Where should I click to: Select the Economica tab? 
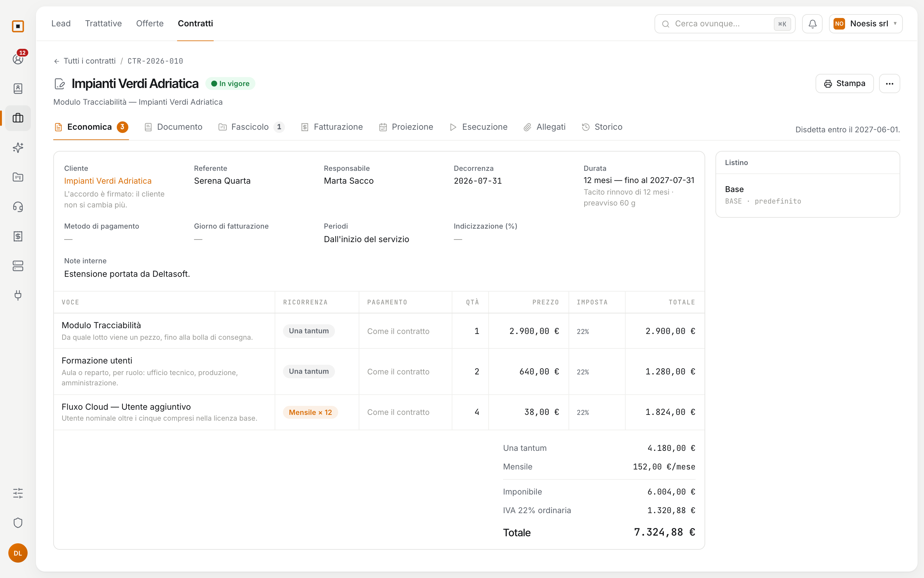point(91,127)
